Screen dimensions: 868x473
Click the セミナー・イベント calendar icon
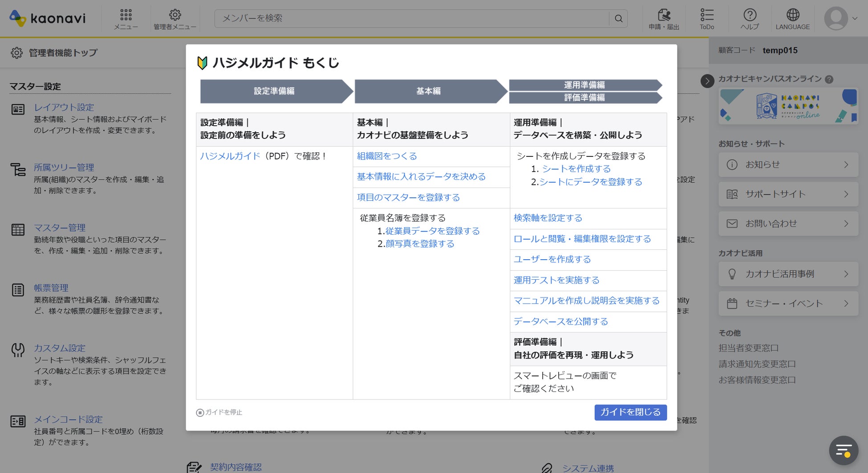point(732,303)
